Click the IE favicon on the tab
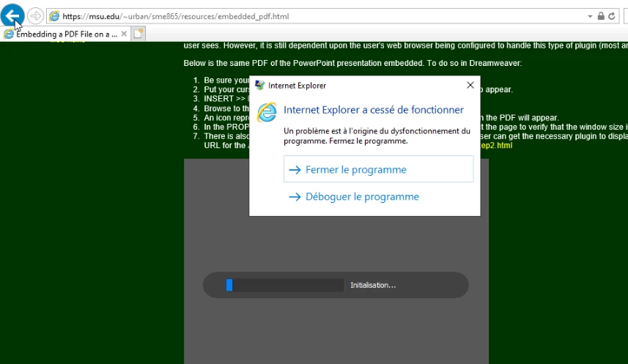The height and width of the screenshot is (364, 628). pyautogui.click(x=8, y=34)
